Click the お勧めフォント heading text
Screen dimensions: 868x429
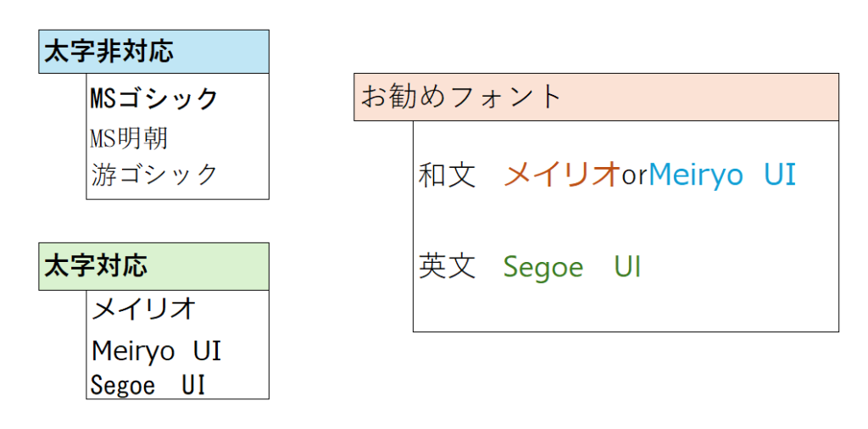click(x=462, y=97)
